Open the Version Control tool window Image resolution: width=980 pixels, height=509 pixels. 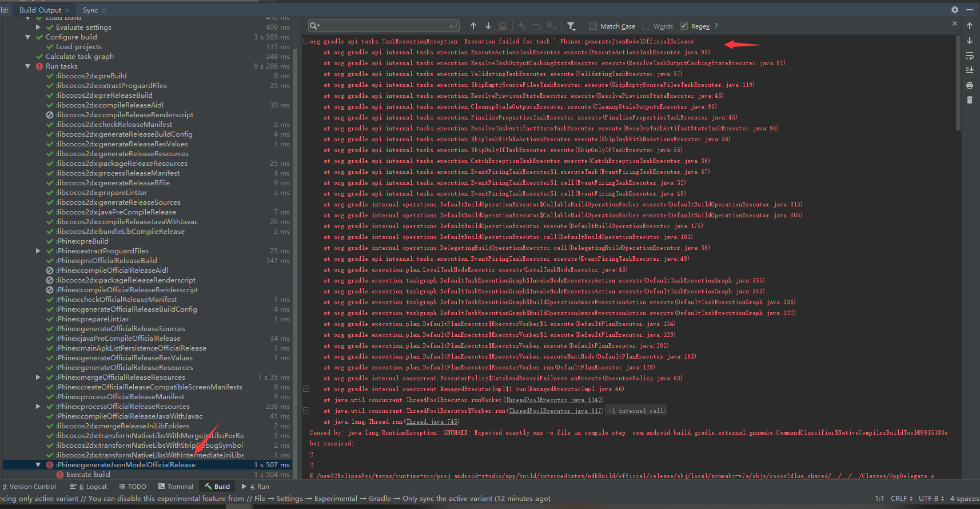(x=29, y=487)
